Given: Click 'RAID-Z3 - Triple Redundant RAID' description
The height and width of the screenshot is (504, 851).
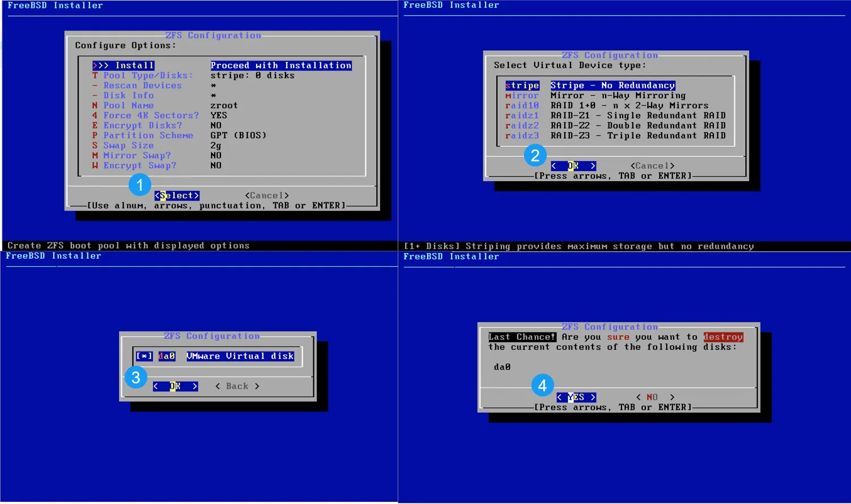Looking at the screenshot, I should (638, 136).
